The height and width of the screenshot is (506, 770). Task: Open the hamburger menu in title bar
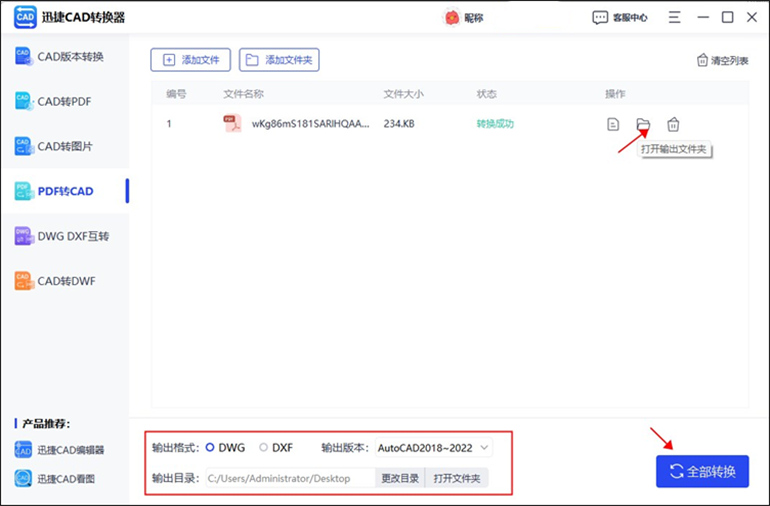coord(674,18)
